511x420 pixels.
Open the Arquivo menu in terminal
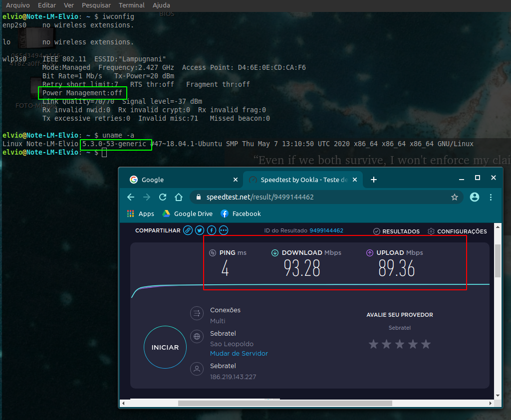pos(17,5)
